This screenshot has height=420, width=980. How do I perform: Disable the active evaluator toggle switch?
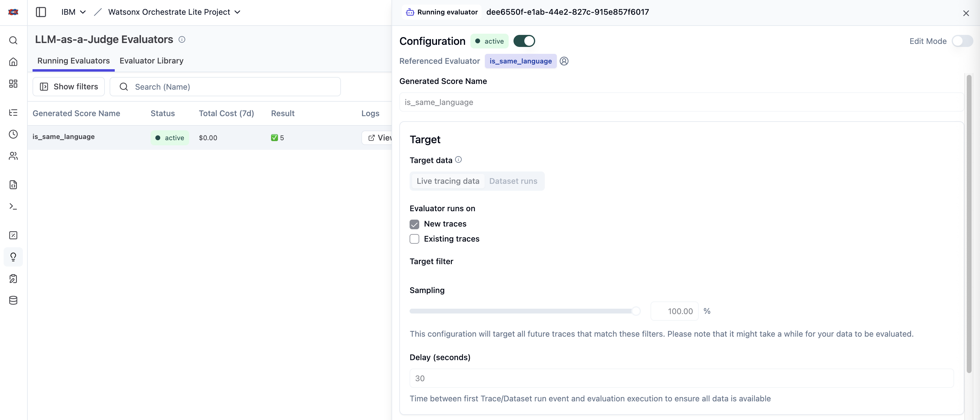pos(524,41)
